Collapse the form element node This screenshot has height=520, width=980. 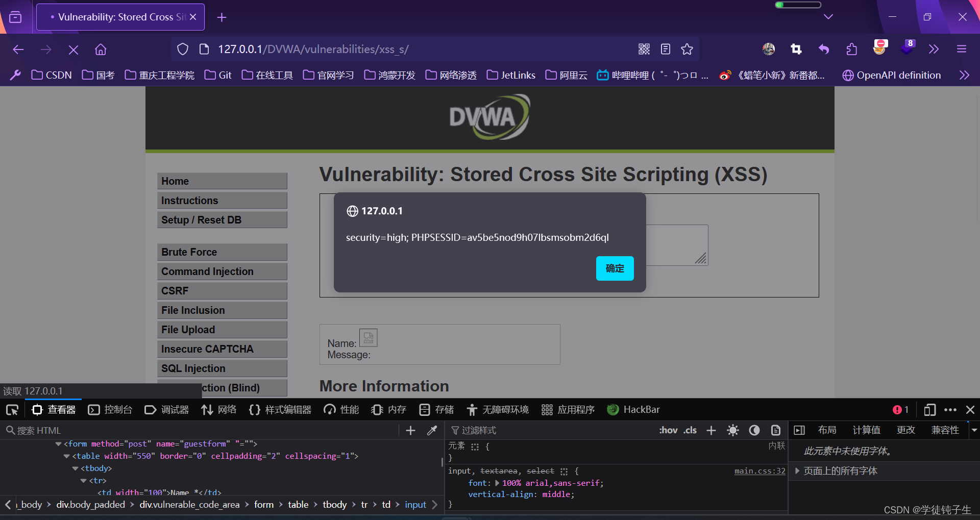coord(58,444)
